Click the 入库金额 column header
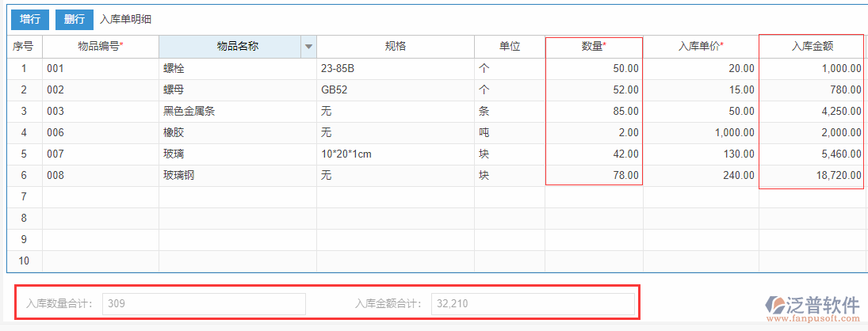The height and width of the screenshot is (331, 868). [x=811, y=47]
